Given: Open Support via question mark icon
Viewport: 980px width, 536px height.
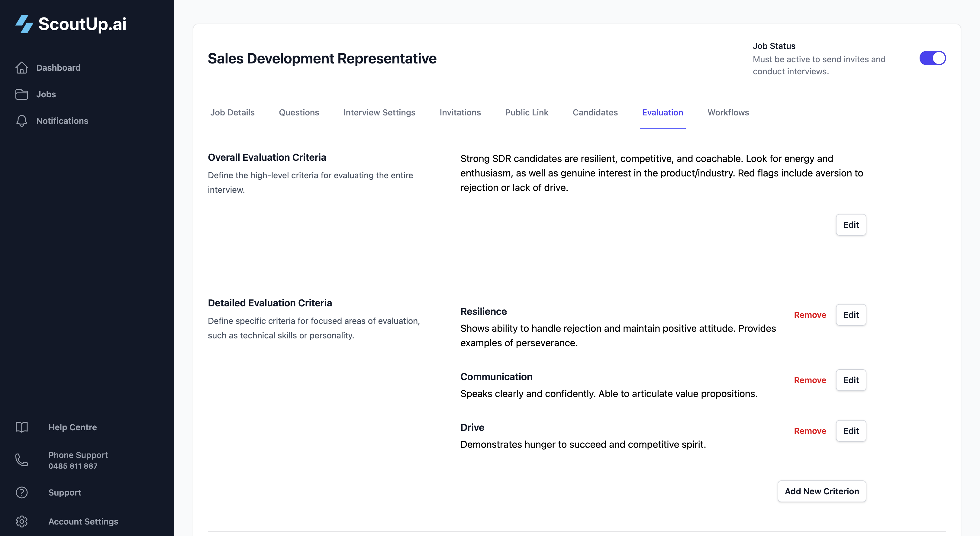Looking at the screenshot, I should coord(22,492).
